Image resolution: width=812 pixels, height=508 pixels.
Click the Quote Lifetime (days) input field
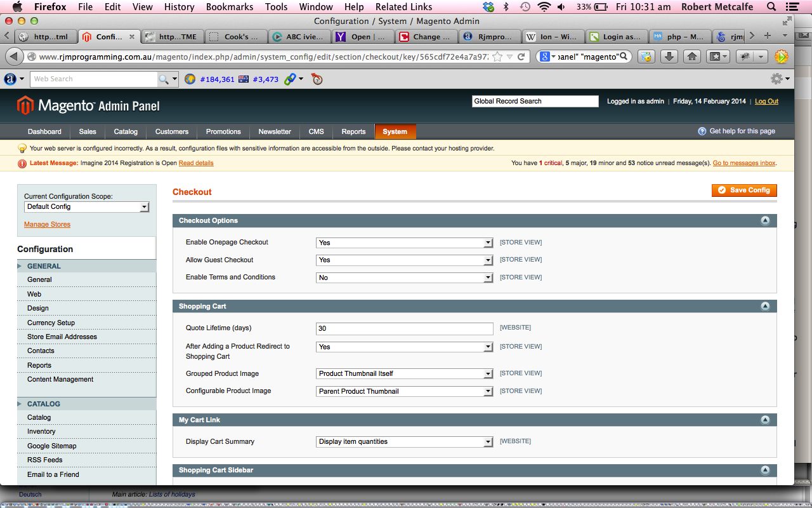(x=404, y=328)
